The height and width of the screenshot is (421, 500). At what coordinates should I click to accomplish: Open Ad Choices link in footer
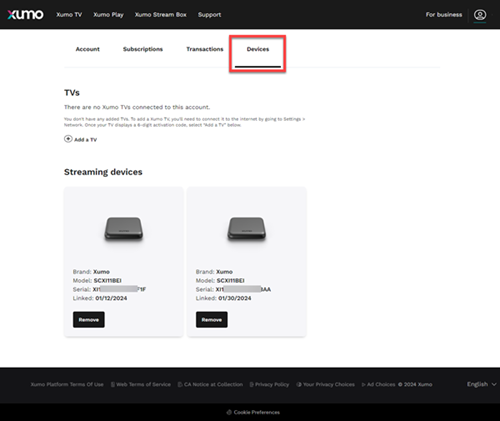pos(378,384)
